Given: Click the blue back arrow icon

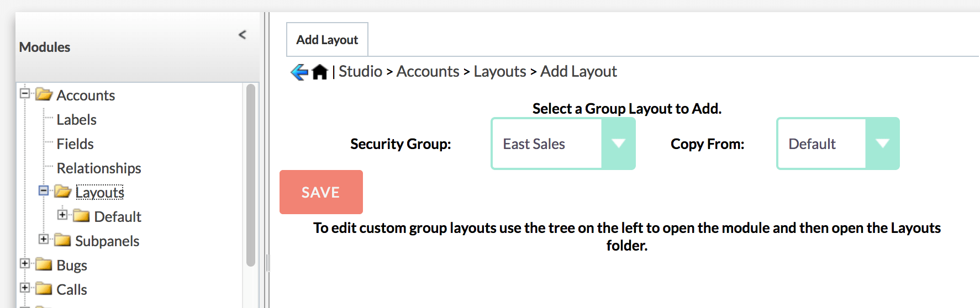Looking at the screenshot, I should pos(299,72).
